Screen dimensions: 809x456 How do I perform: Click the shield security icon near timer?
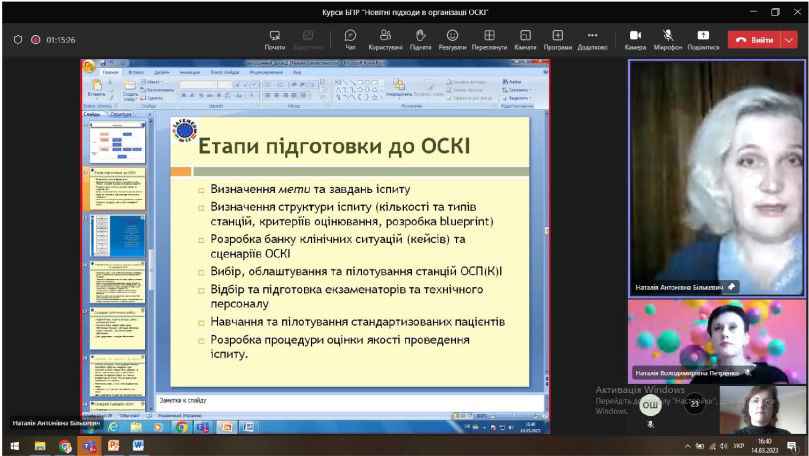[17, 40]
